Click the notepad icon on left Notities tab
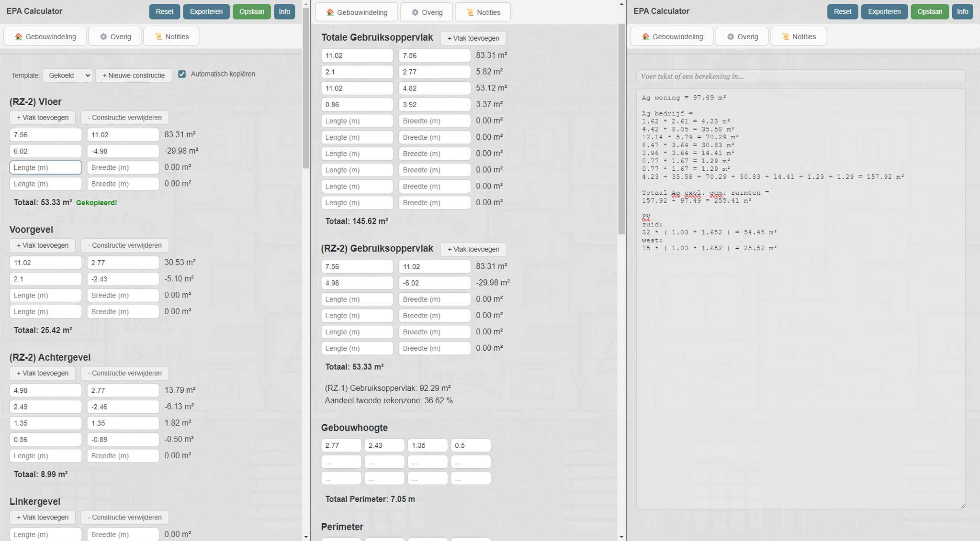The height and width of the screenshot is (541, 980). [158, 37]
